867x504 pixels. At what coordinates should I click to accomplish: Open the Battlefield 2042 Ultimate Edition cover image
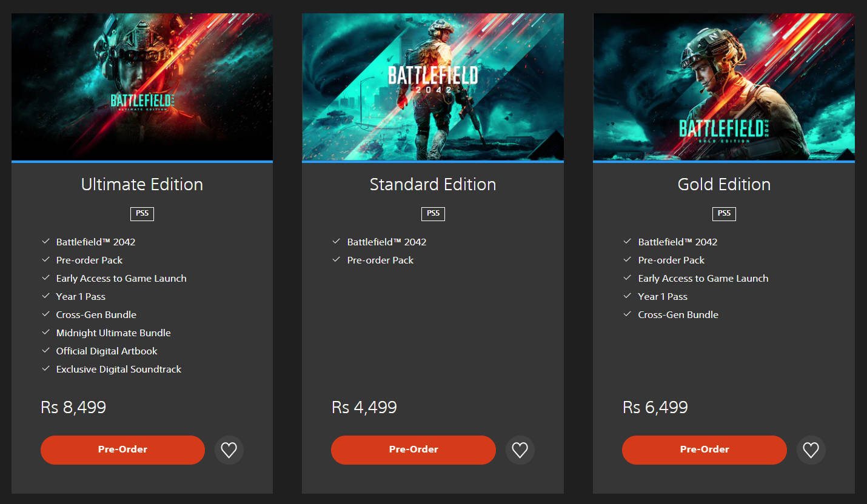(x=142, y=87)
